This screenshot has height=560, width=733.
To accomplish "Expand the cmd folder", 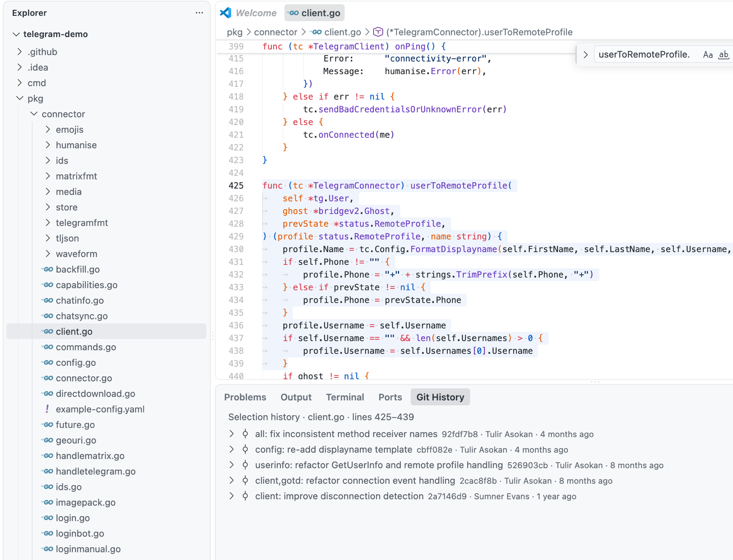I will (20, 83).
